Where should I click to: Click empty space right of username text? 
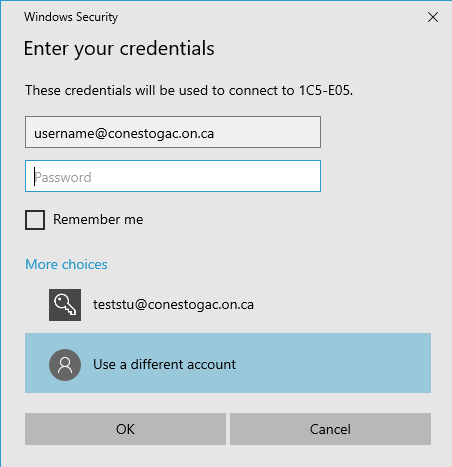267,132
